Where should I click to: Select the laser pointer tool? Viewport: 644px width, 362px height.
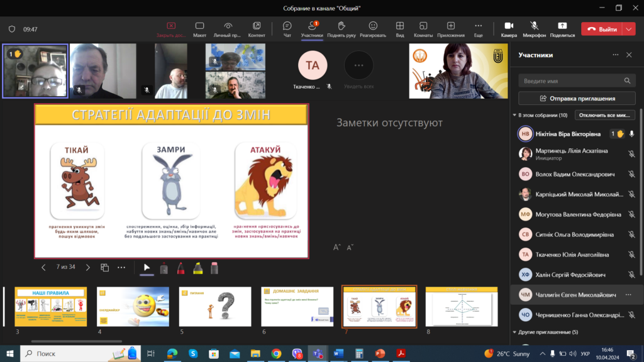[164, 268]
